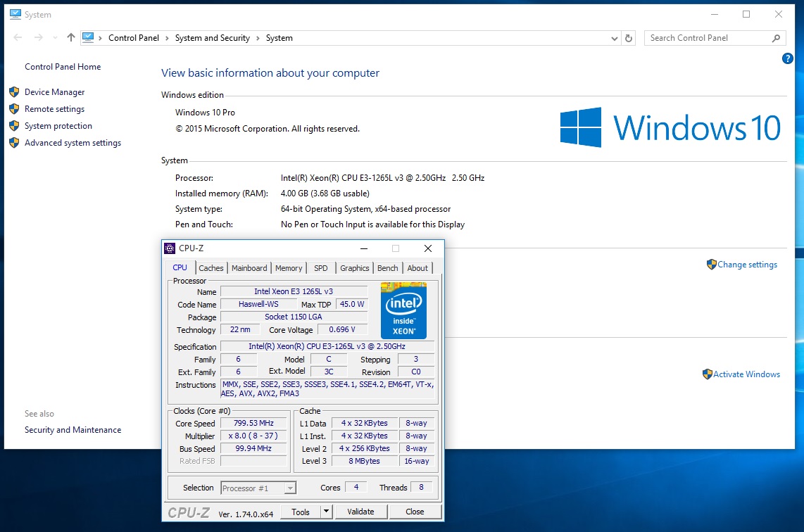Switch to the CPU tab in CPU-Z
The image size is (804, 532).
pyautogui.click(x=180, y=267)
